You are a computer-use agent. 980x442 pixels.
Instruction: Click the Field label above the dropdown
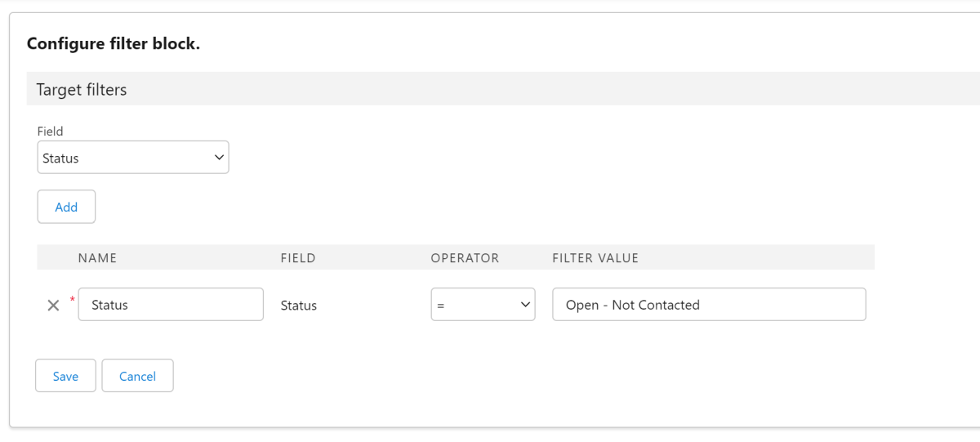pyautogui.click(x=51, y=131)
